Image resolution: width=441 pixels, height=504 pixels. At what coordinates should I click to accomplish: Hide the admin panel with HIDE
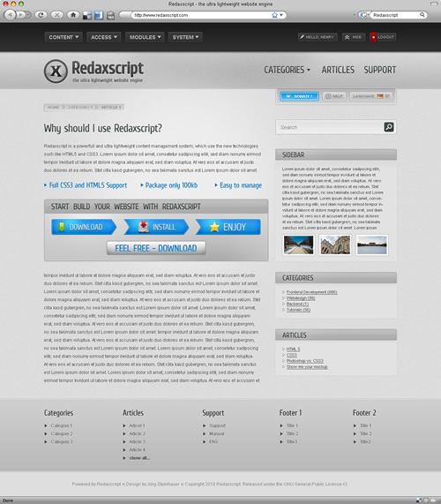[354, 37]
